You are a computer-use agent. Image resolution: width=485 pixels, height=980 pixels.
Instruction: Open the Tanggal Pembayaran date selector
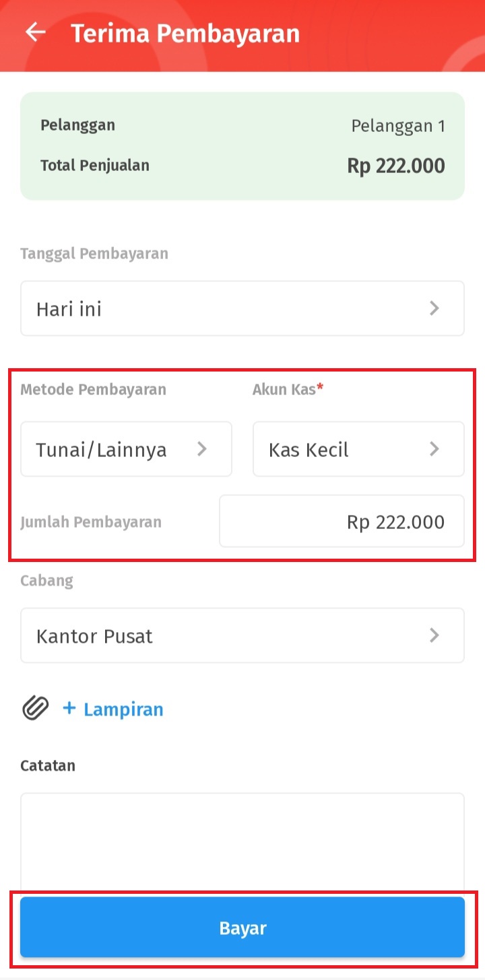coord(243,308)
